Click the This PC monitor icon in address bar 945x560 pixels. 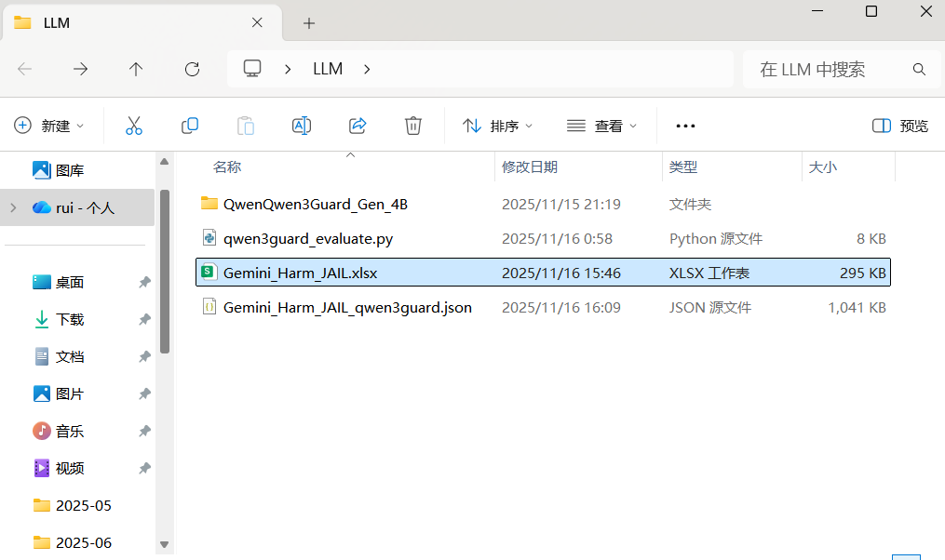(x=252, y=69)
